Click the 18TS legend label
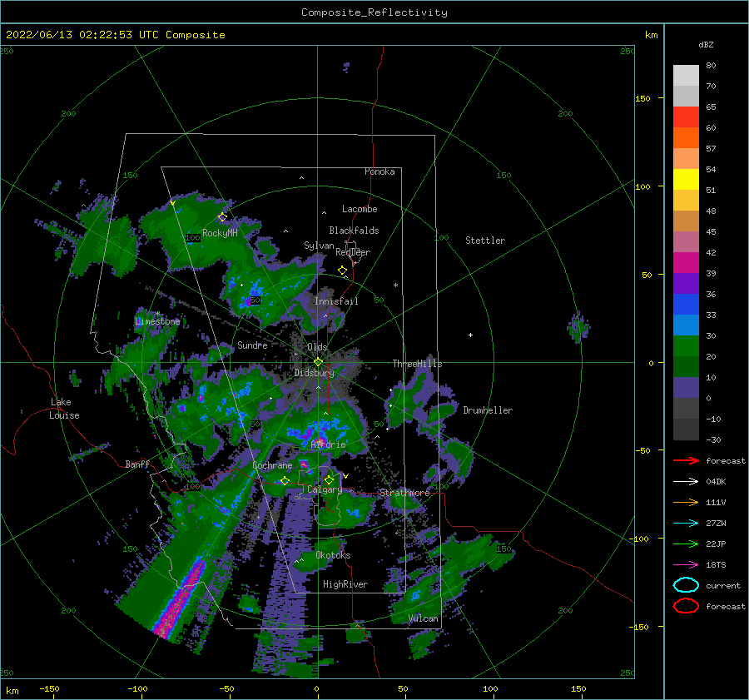Screen dimensions: 749x700 pos(716,565)
